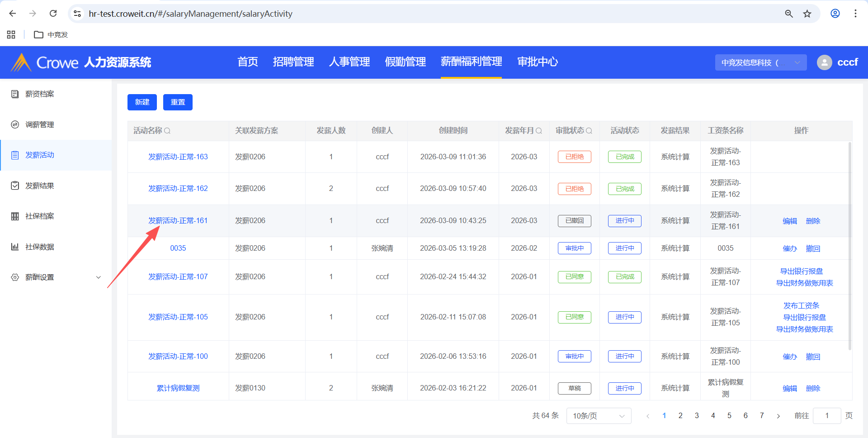The image size is (868, 438).
Task: Click the search icon beside 发薪年月 header
Action: click(x=539, y=131)
